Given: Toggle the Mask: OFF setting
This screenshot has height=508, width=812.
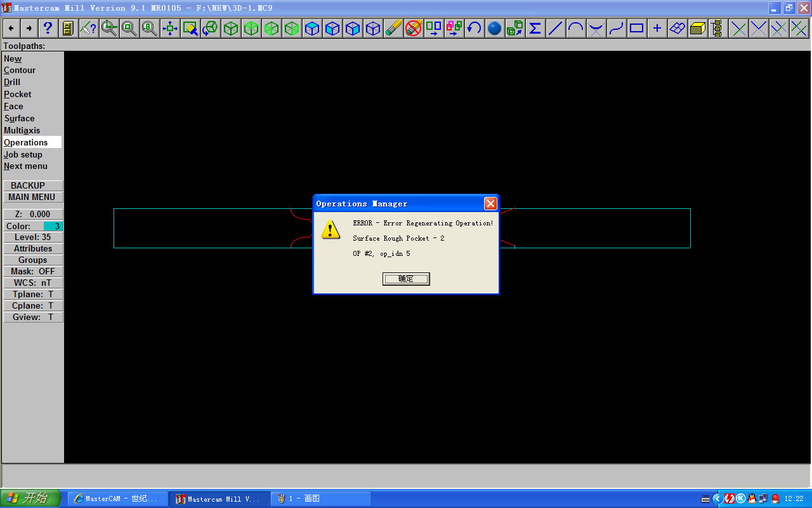Looking at the screenshot, I should (x=33, y=271).
